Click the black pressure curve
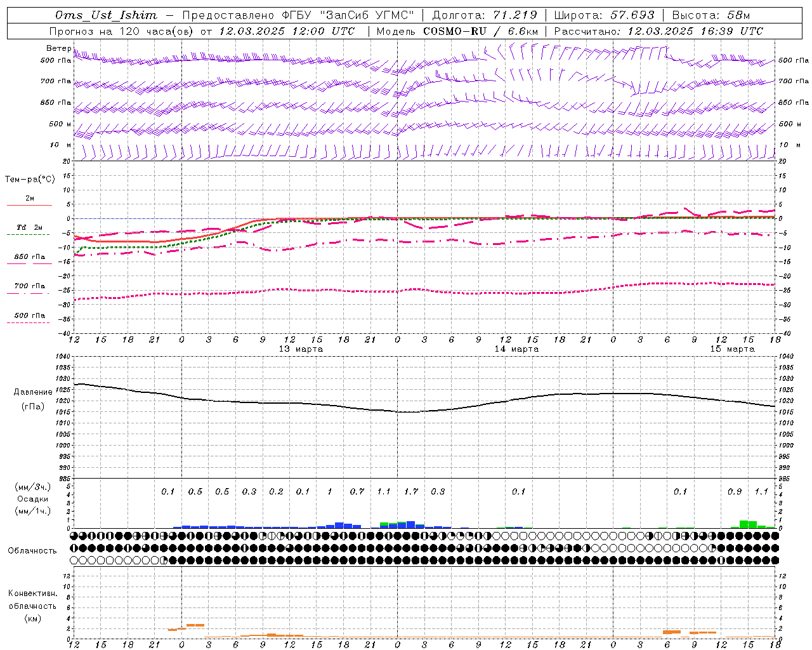 click(425, 411)
